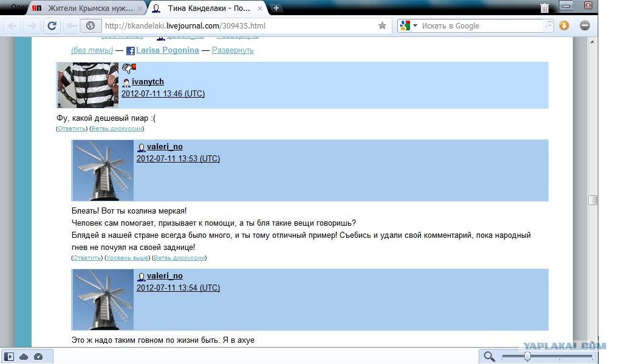
Task: Adjust the page zoom slider handle
Action: coord(527,356)
